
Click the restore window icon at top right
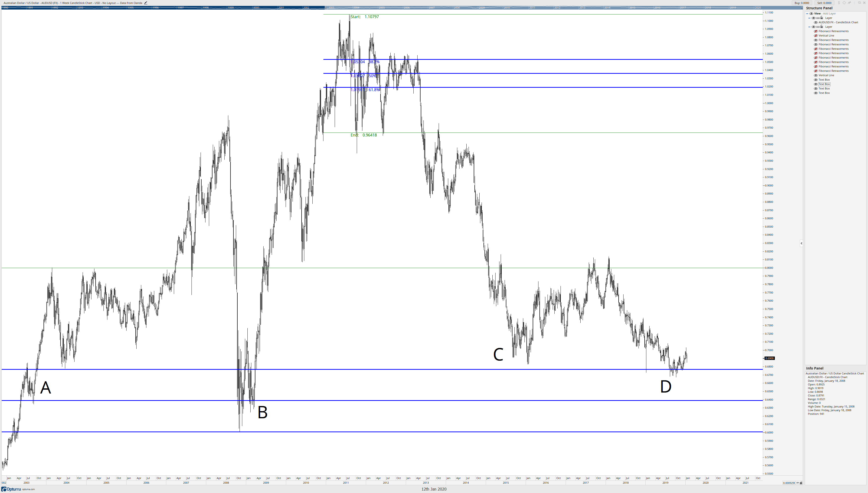coord(859,3)
